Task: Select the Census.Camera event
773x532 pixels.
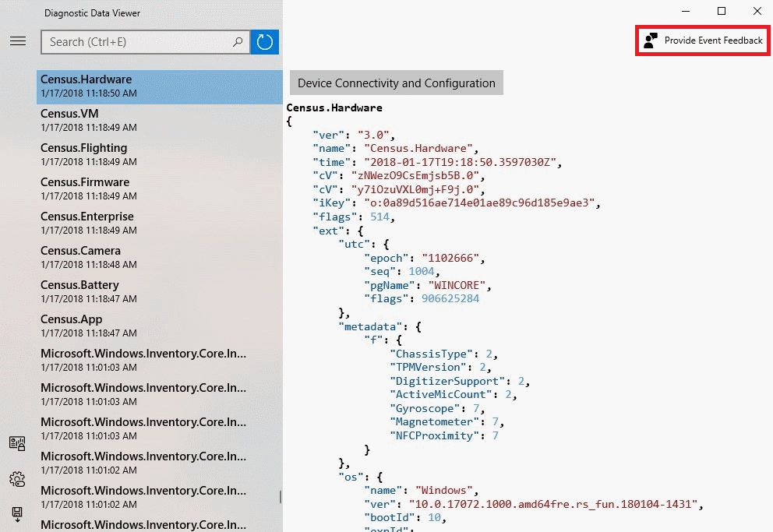Action: pos(159,257)
